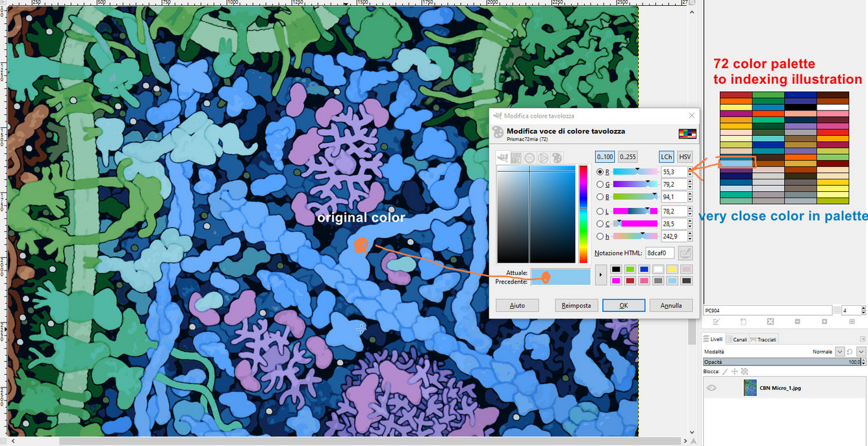The width and height of the screenshot is (868, 446).
Task: Open the layer mode Normale dropdown
Action: [840, 351]
